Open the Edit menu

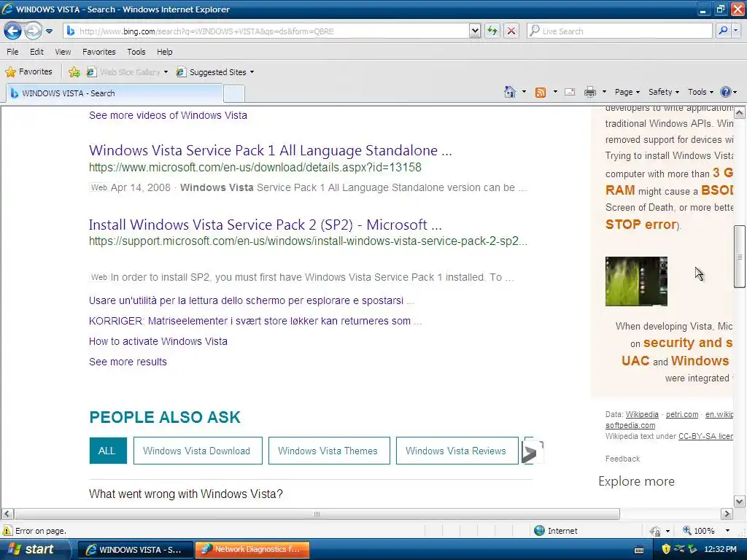pyautogui.click(x=36, y=52)
